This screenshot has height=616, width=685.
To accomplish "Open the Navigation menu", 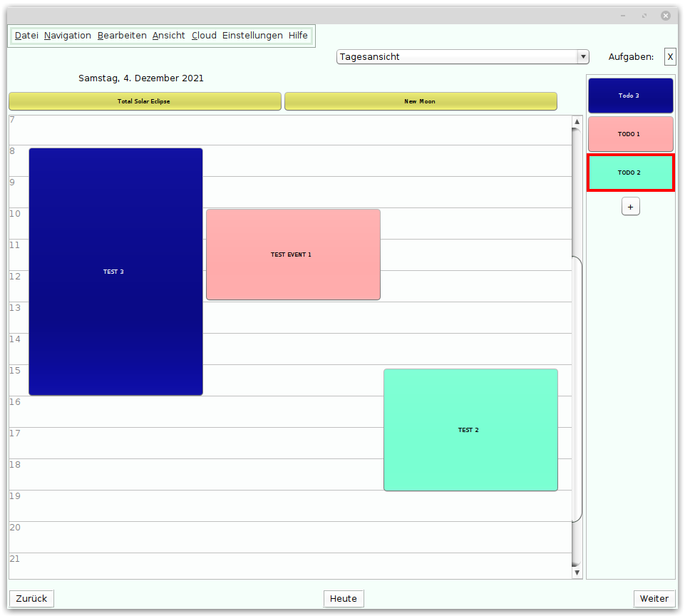I will [x=68, y=36].
